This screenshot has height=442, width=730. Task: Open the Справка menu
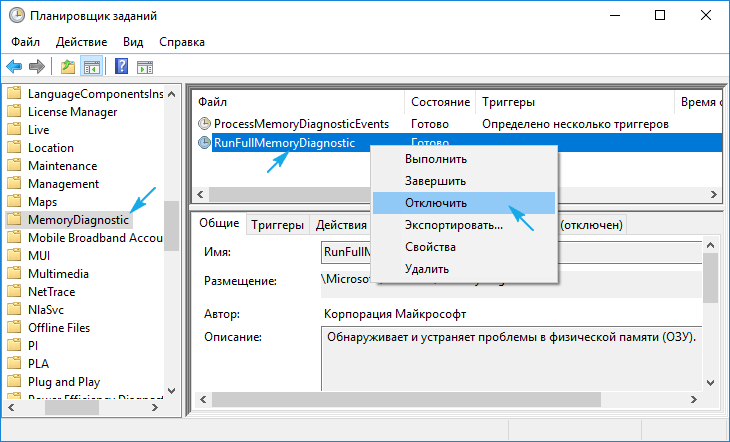point(182,42)
